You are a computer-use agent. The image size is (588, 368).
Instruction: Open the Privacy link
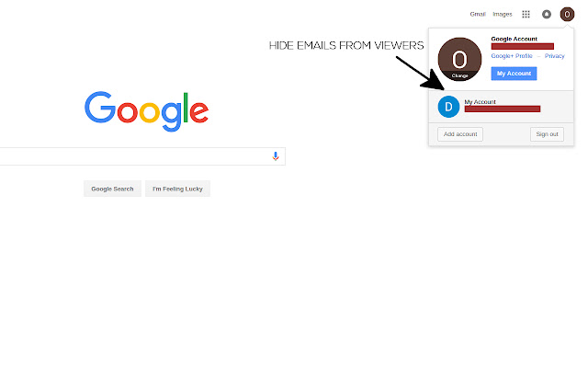pos(554,56)
